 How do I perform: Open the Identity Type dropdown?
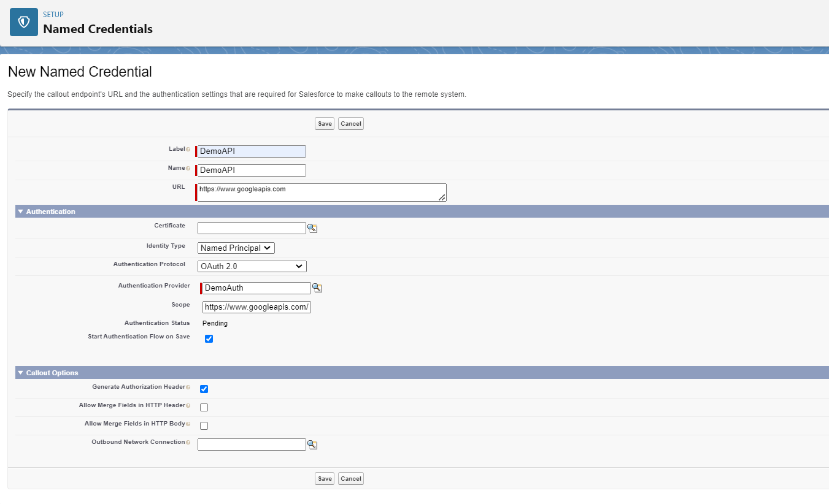pyautogui.click(x=236, y=248)
